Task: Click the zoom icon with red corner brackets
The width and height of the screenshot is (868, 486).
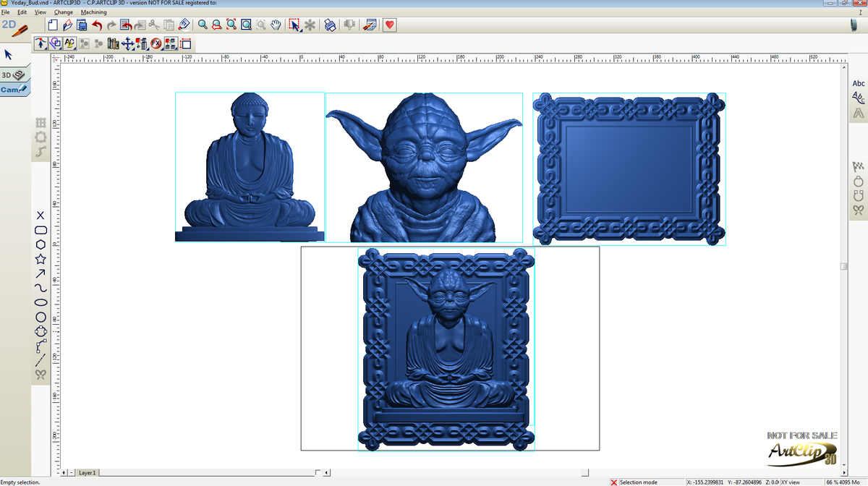Action: pyautogui.click(x=231, y=25)
